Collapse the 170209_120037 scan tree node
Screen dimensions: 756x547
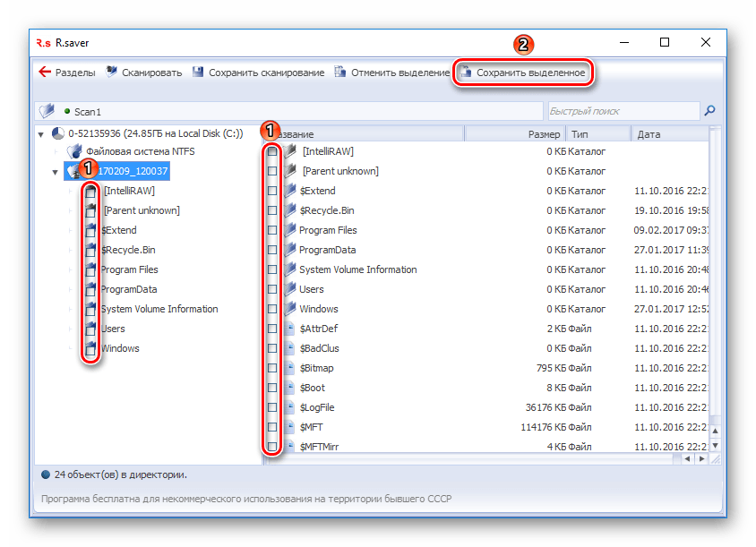click(x=55, y=172)
